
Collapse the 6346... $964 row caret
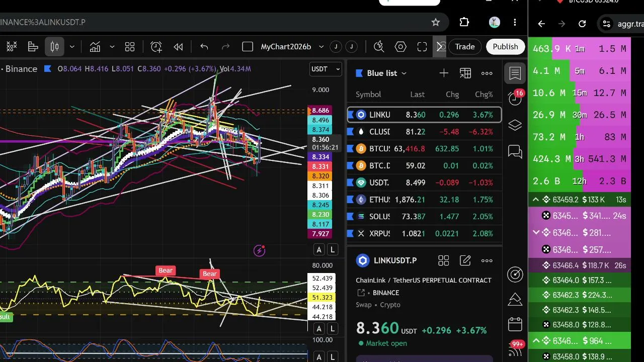536,341
